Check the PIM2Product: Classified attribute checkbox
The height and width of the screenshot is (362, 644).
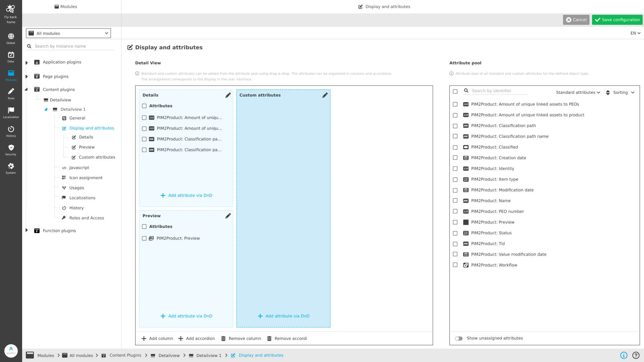(455, 147)
